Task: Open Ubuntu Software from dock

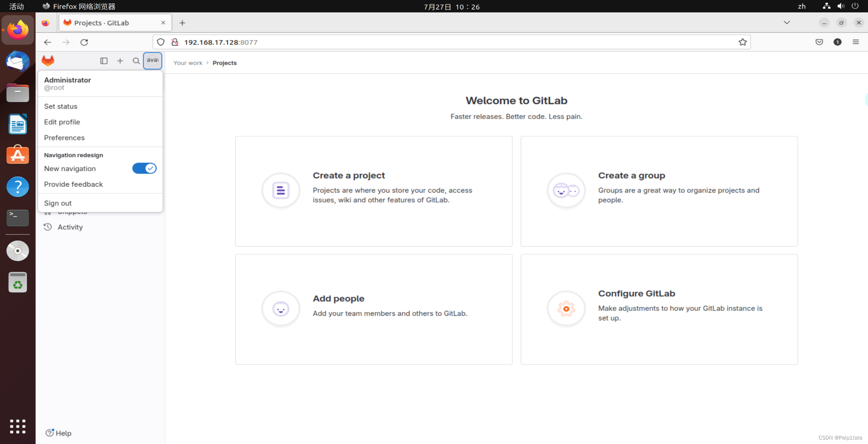Action: [x=17, y=155]
